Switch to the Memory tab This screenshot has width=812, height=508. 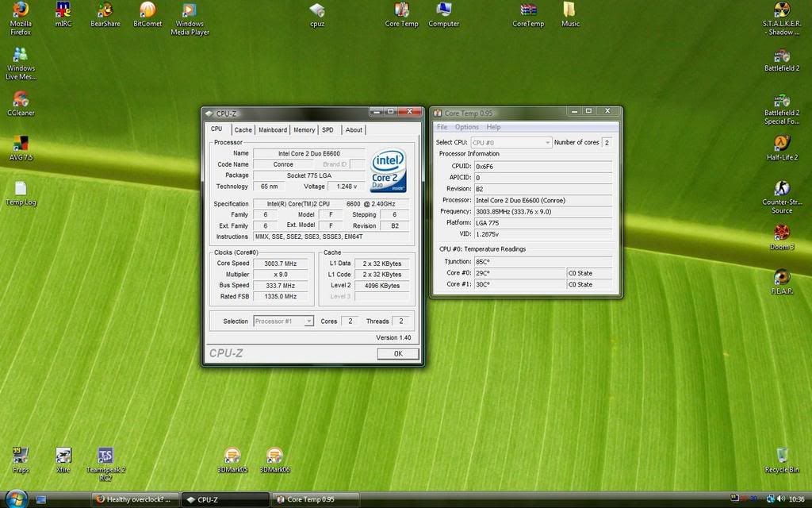[x=304, y=130]
